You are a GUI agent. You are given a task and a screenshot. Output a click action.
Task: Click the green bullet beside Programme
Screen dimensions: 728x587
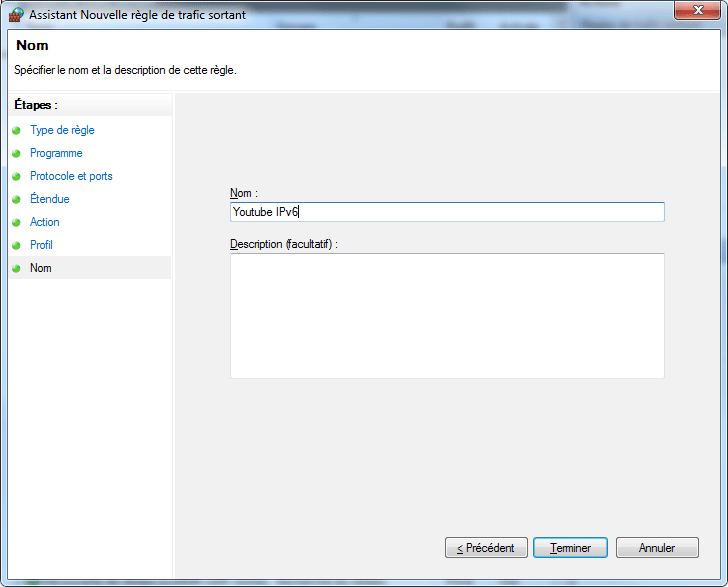pos(16,153)
